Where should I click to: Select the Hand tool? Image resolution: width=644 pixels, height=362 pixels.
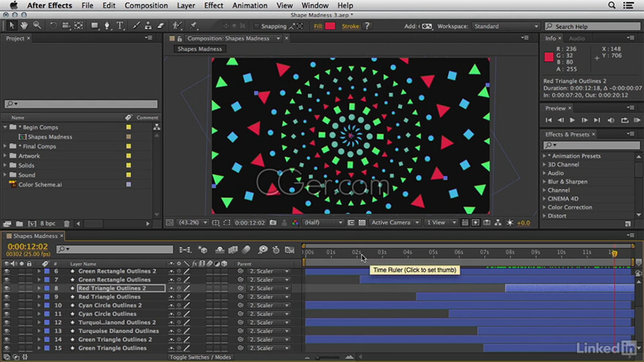[24, 26]
